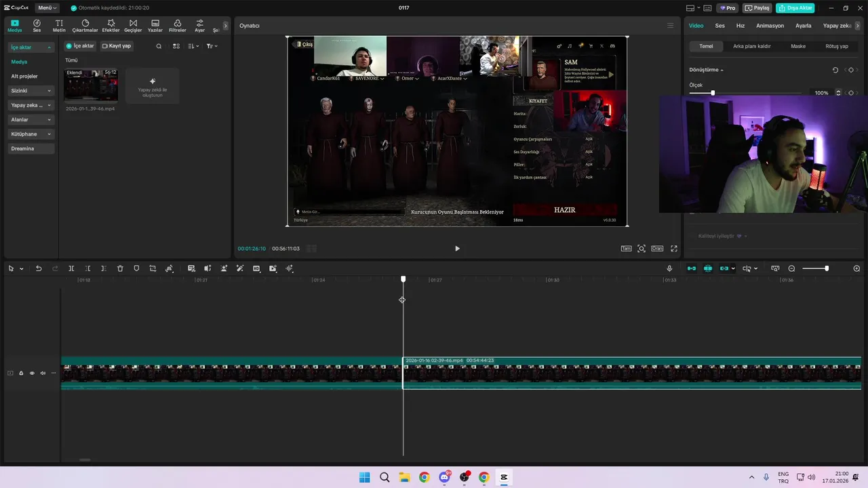This screenshot has width=868, height=488.
Task: Switch to the Animasyon tab
Action: coord(770,26)
